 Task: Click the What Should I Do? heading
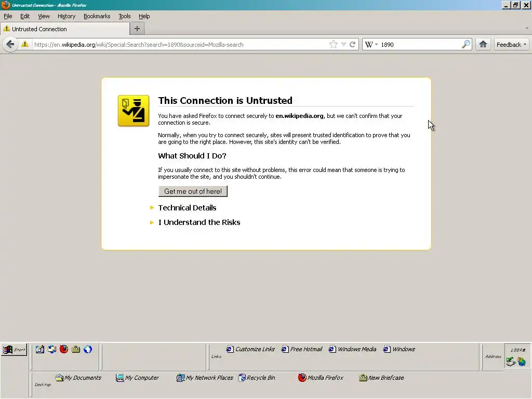[x=192, y=156]
